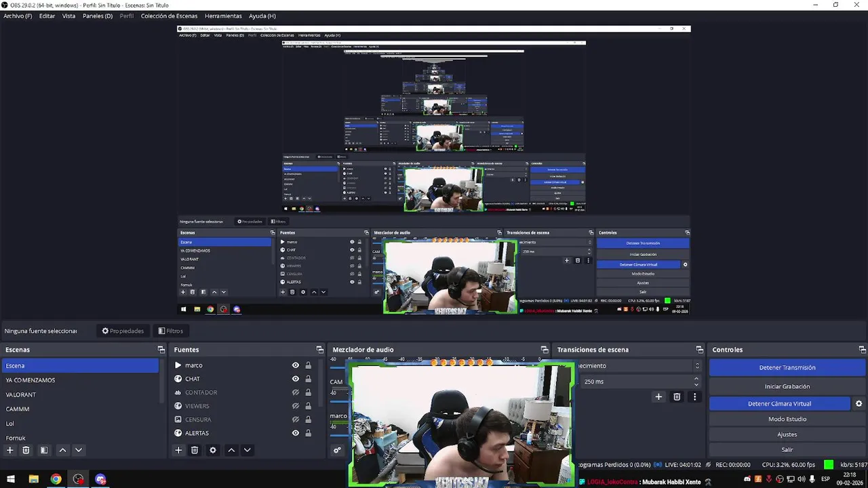
Task: Show the CENSURA source
Action: [296, 420]
